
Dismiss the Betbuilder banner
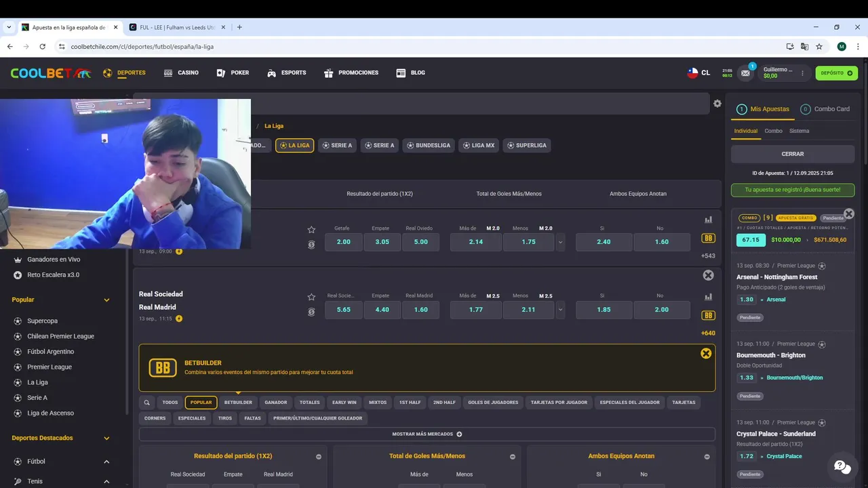(706, 353)
